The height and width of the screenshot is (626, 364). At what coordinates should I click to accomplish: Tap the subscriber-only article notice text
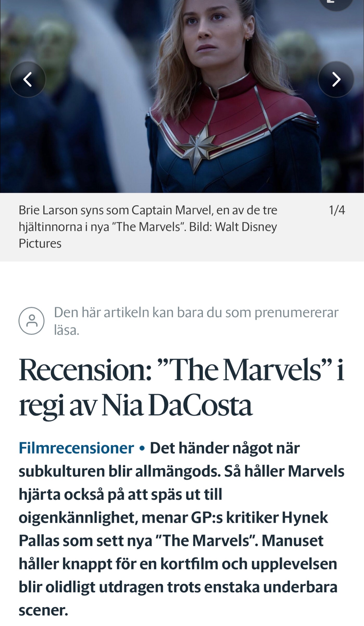[x=196, y=321]
